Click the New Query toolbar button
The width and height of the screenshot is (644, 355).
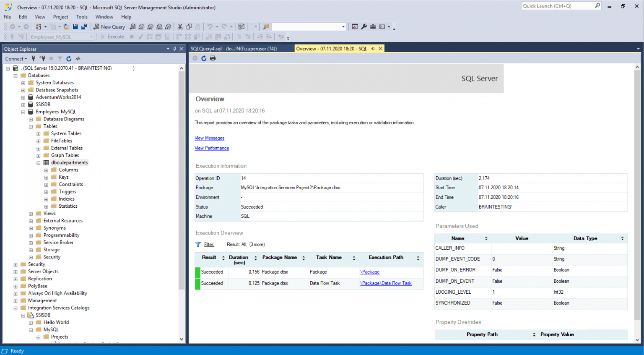pyautogui.click(x=109, y=27)
